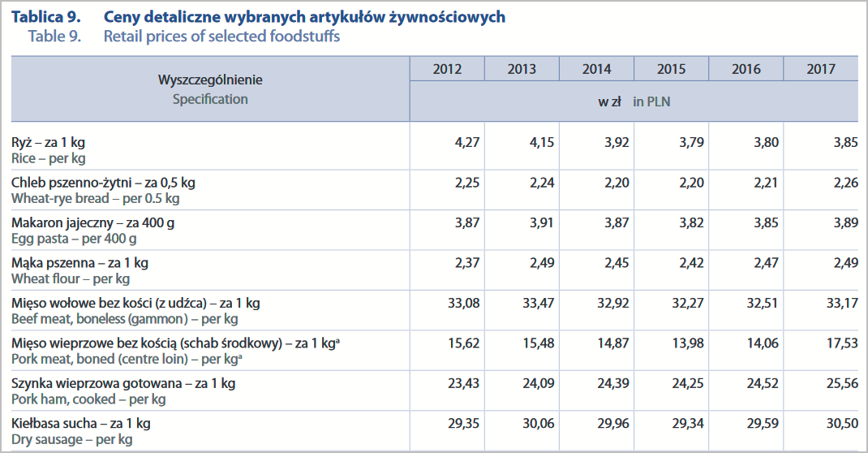
Task: Click the beef price 33,17 for 2017
Action: click(x=842, y=303)
